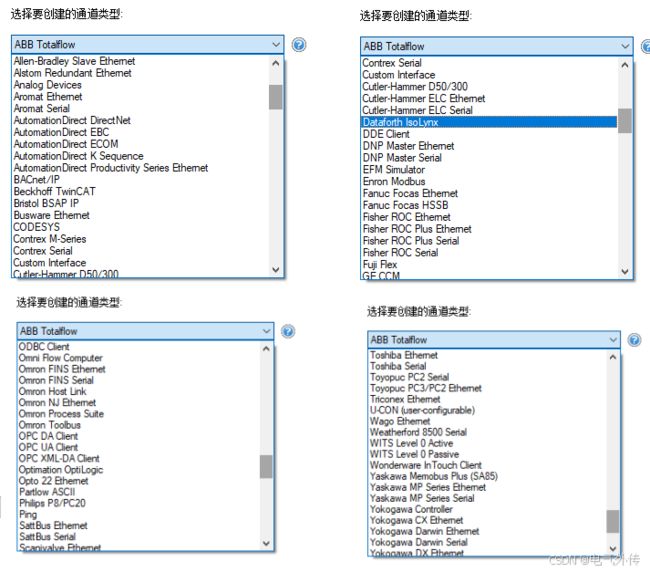This screenshot has width=650, height=572.
Task: Choose AutomationDirect EBC
Action: pyautogui.click(x=61, y=132)
